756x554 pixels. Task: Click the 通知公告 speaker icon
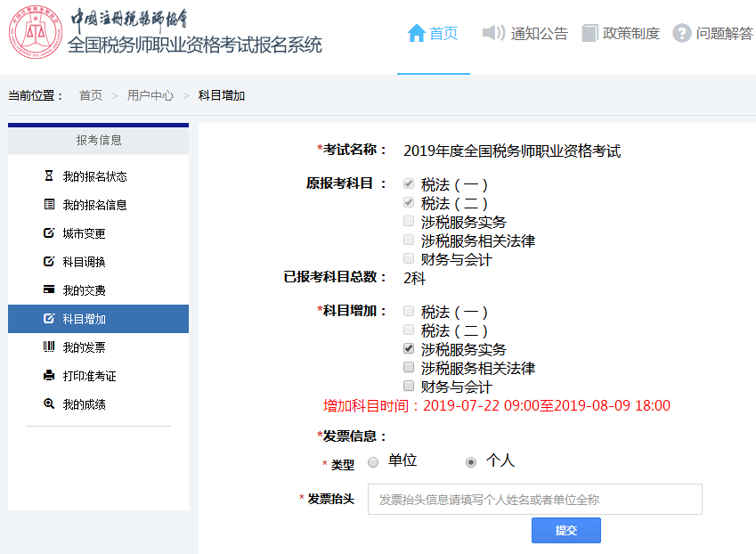pyautogui.click(x=492, y=31)
